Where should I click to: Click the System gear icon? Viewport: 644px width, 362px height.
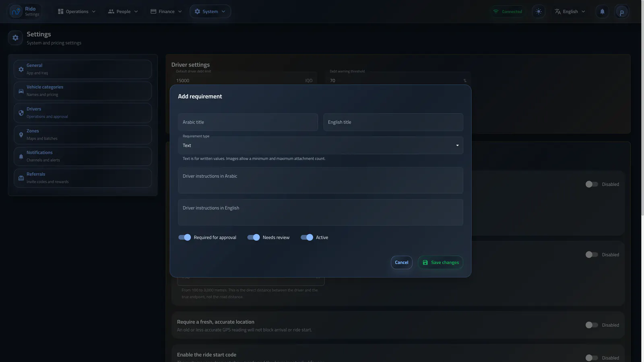[x=197, y=12]
